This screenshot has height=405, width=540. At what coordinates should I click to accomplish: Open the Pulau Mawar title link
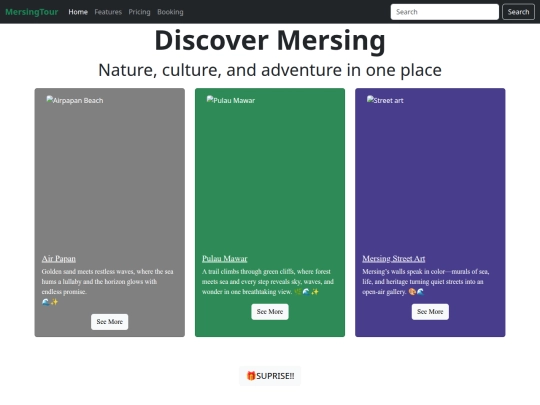[x=225, y=258]
